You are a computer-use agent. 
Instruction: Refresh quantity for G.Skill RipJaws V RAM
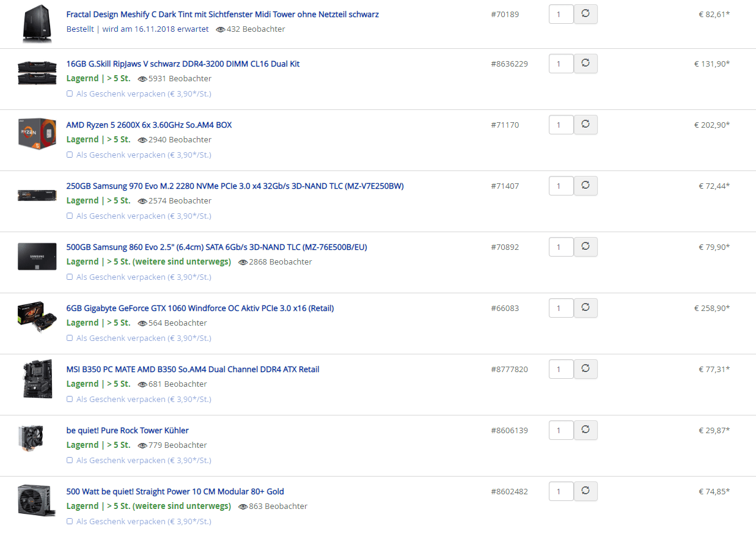coord(585,64)
